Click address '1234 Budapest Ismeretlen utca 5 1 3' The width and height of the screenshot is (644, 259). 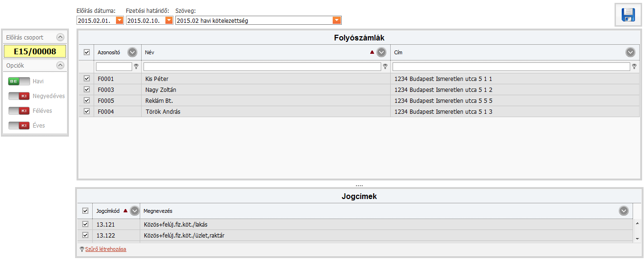[443, 111]
